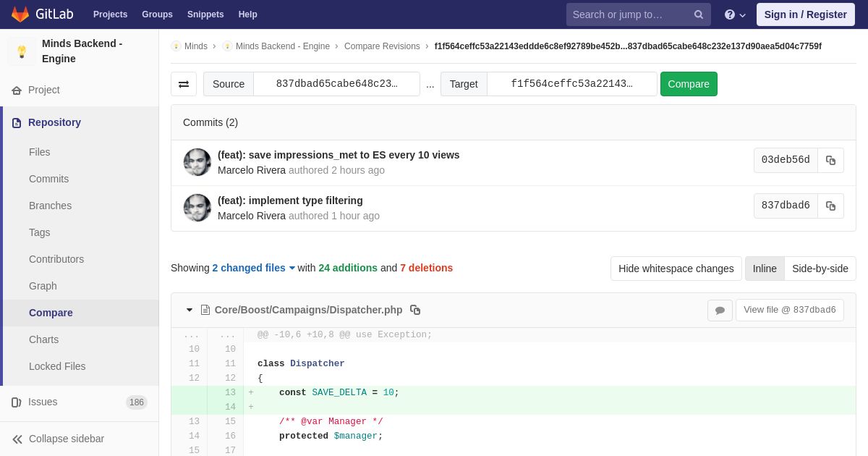The width and height of the screenshot is (868, 456).
Task: Click the green Compare button
Action: (x=689, y=84)
